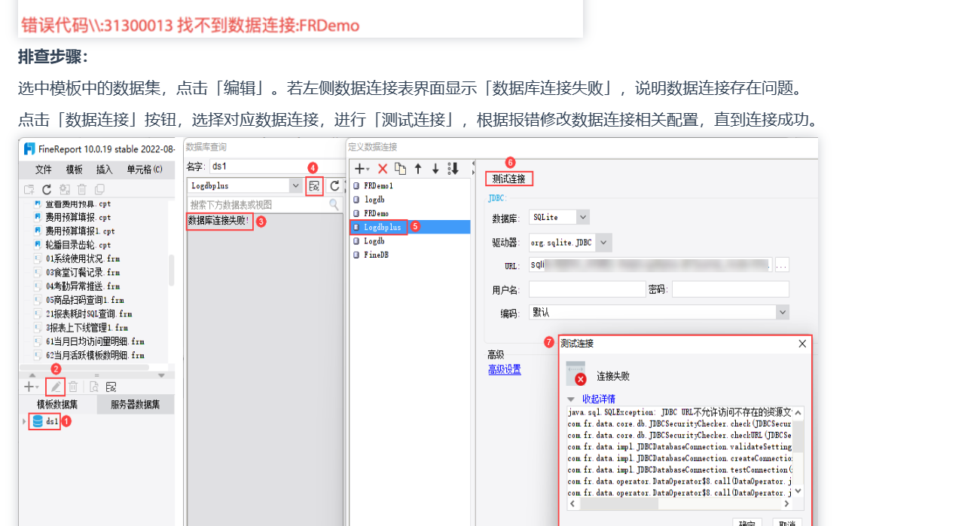Click the pencil edit dataset icon

[x=56, y=387]
